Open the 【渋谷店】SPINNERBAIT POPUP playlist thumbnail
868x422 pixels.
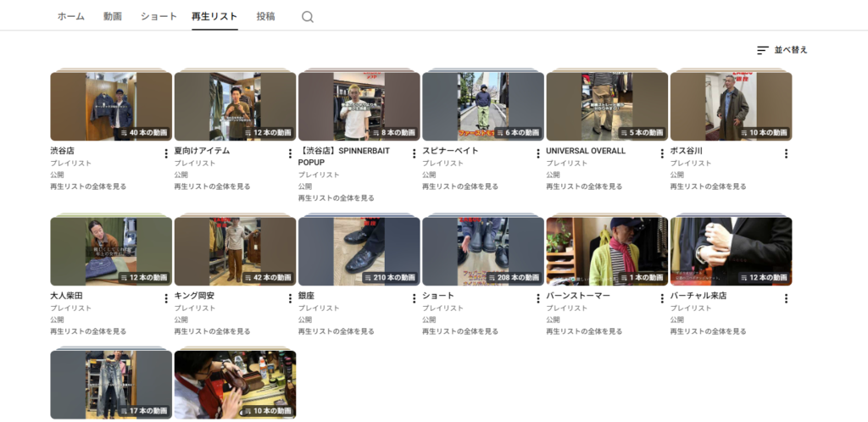pos(359,106)
